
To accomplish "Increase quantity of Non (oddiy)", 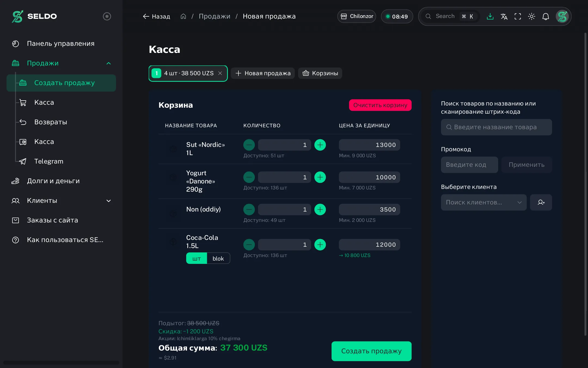I will pos(320,209).
